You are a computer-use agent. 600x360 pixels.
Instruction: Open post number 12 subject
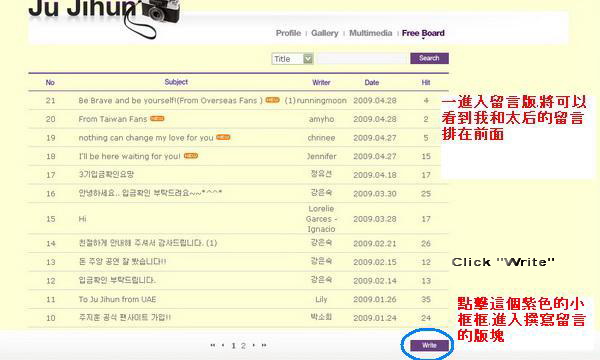click(x=117, y=280)
